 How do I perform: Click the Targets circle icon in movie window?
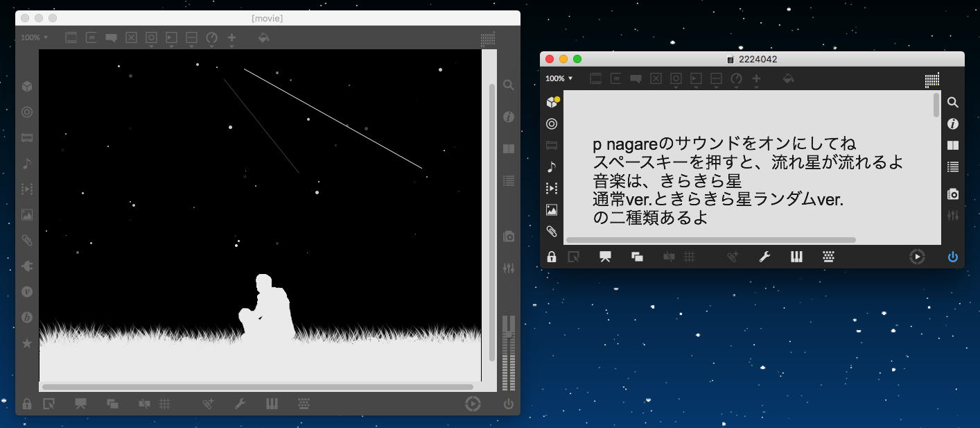coord(27,112)
